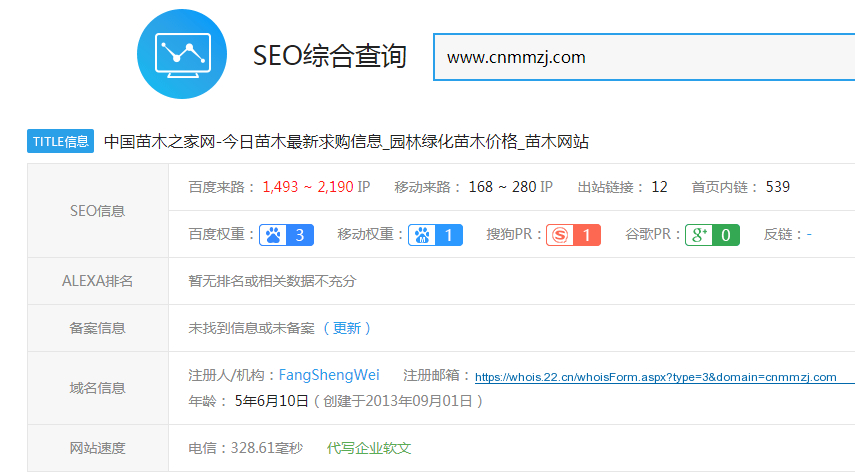Click the 未找到信息或未备案 text
Image resolution: width=855 pixels, height=474 pixels.
(x=251, y=328)
